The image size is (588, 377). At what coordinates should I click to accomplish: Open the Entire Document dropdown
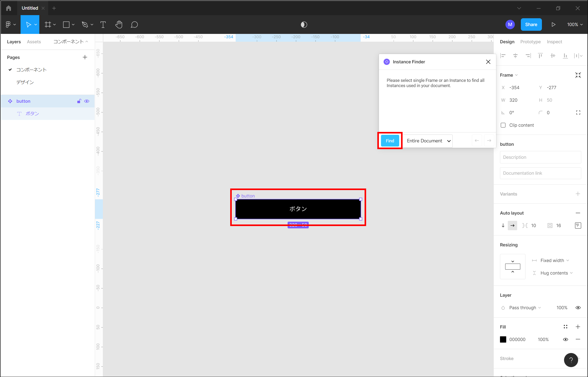pyautogui.click(x=428, y=141)
